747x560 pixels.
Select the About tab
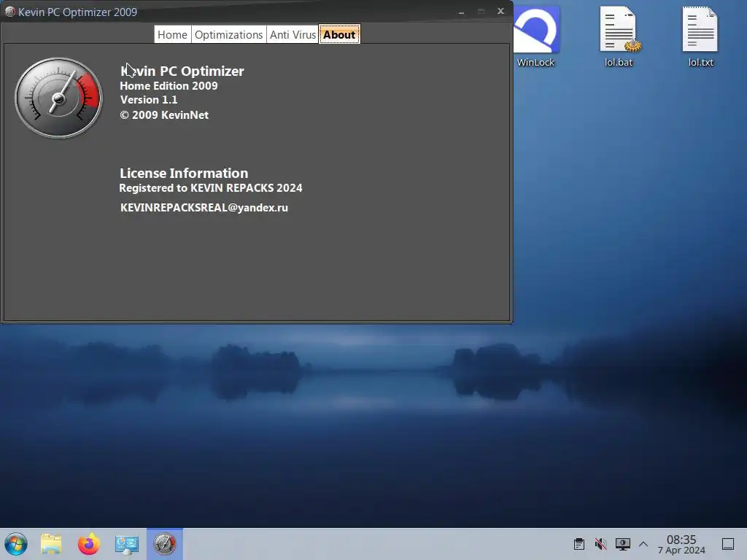(x=339, y=35)
